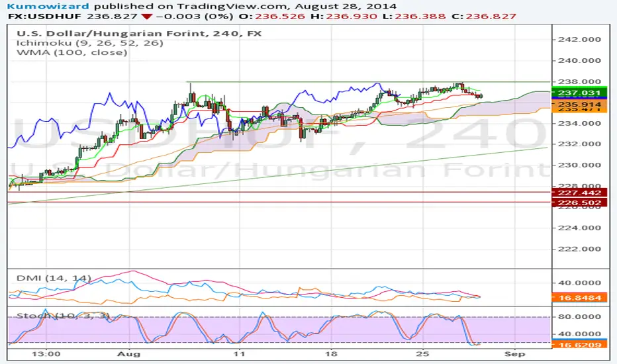Click the Sep time axis label
This screenshot has height=364, width=617.
point(515,354)
